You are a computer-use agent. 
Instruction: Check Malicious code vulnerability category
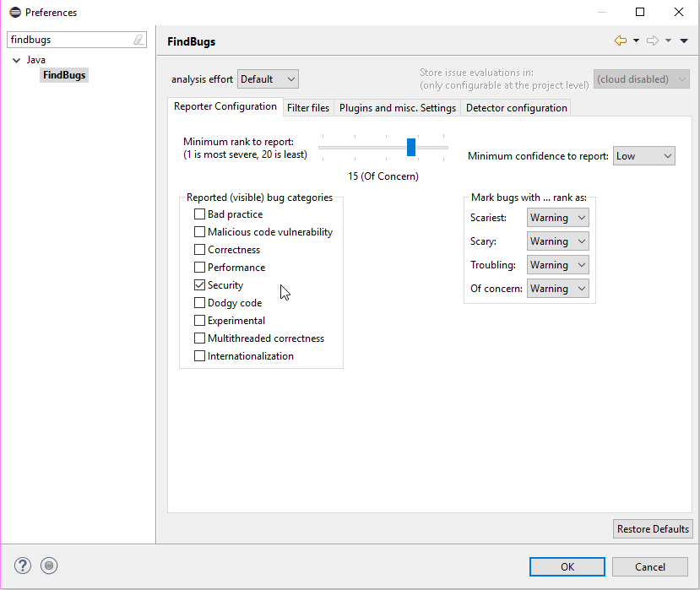point(199,232)
